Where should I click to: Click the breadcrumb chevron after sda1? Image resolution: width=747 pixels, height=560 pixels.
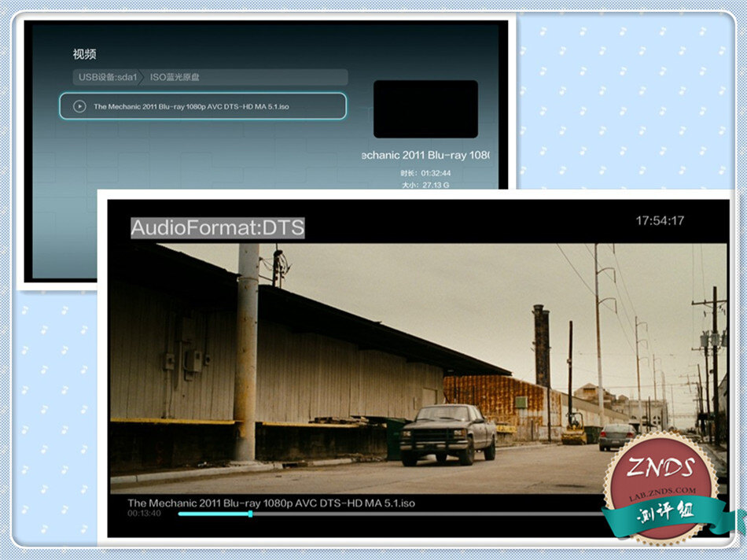click(142, 77)
